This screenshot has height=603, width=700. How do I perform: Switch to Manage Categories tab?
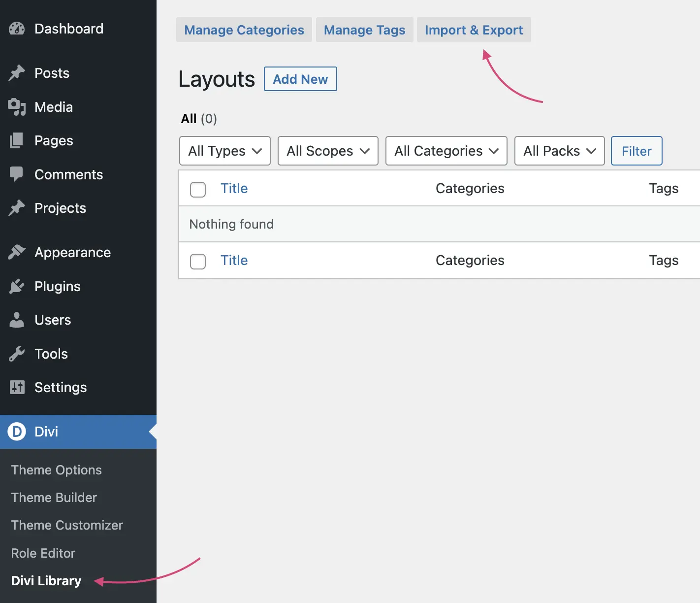pyautogui.click(x=244, y=30)
